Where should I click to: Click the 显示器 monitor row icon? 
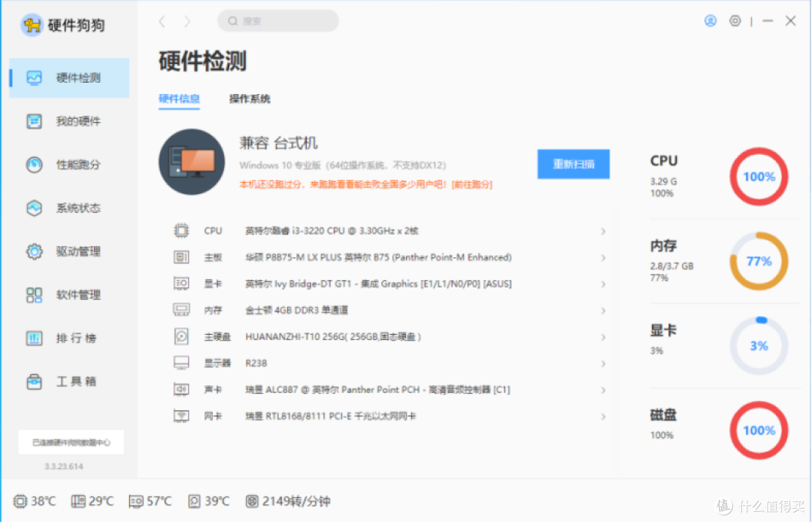(x=181, y=363)
